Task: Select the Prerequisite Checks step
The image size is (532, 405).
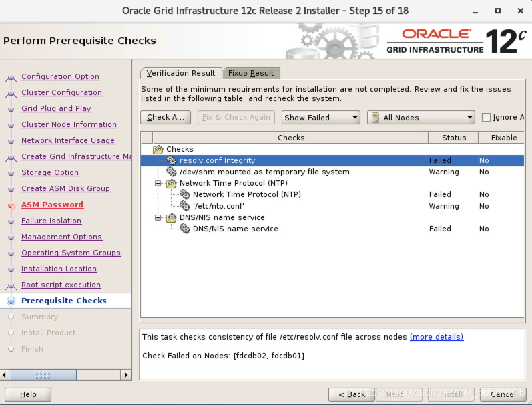Action: [x=64, y=301]
